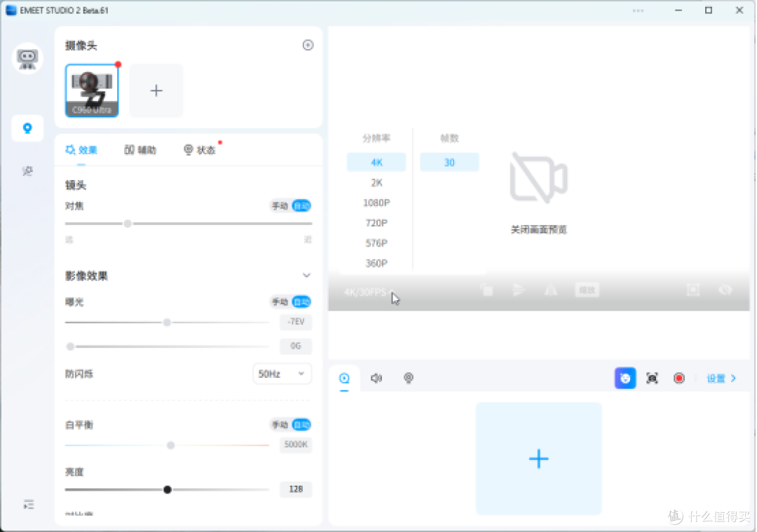Click the 0G gain value field
This screenshot has width=757, height=532.
(x=296, y=346)
